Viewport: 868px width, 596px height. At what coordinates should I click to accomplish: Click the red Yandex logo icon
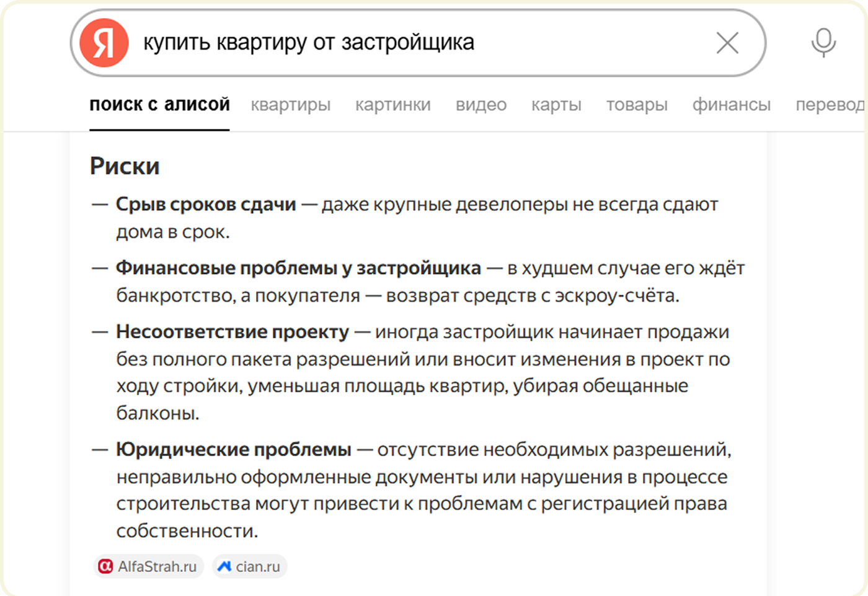point(104,43)
